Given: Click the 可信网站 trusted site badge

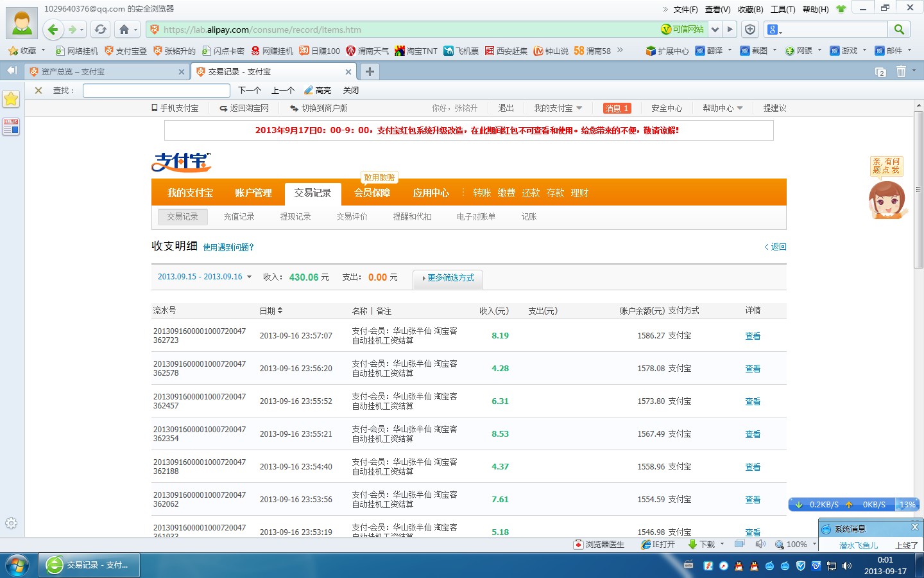Looking at the screenshot, I should click(x=683, y=30).
